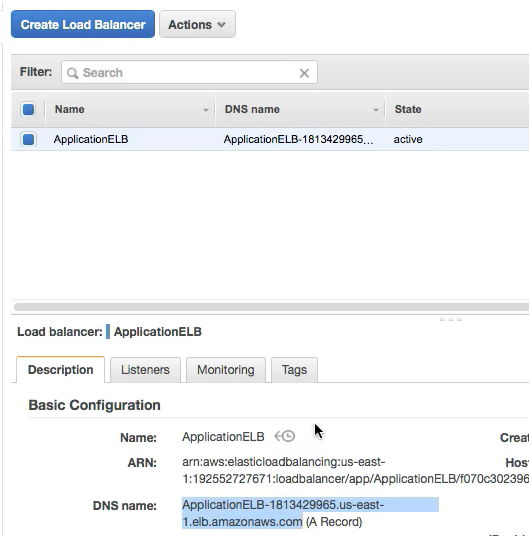Click the Name column sort arrow
Viewport: 529px width, 536px height.
[x=206, y=110]
